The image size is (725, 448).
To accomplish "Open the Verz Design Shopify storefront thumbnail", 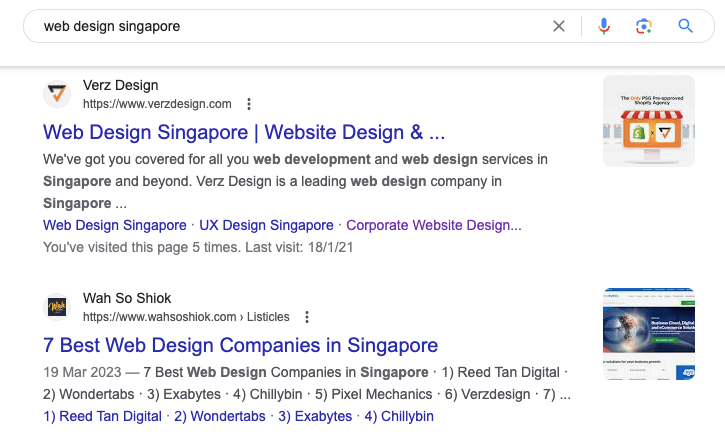I will point(649,121).
